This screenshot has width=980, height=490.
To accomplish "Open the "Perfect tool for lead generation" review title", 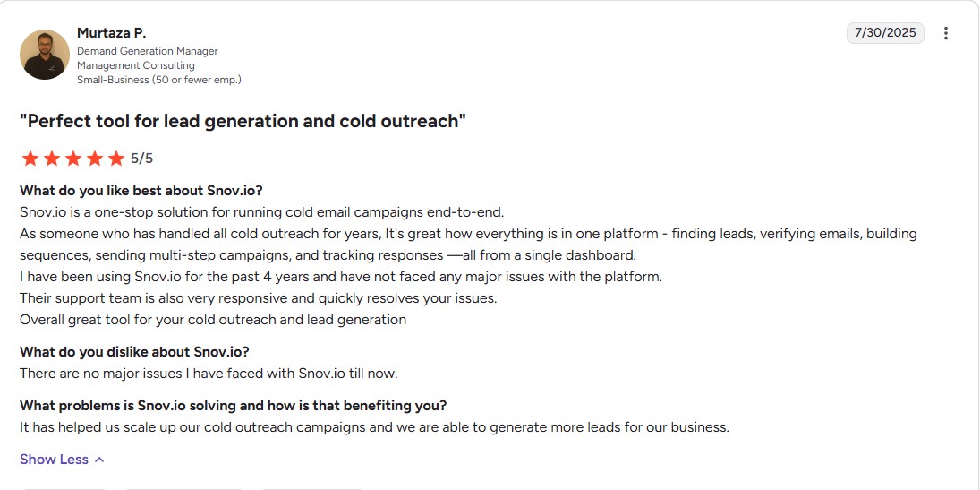I will coord(243,122).
